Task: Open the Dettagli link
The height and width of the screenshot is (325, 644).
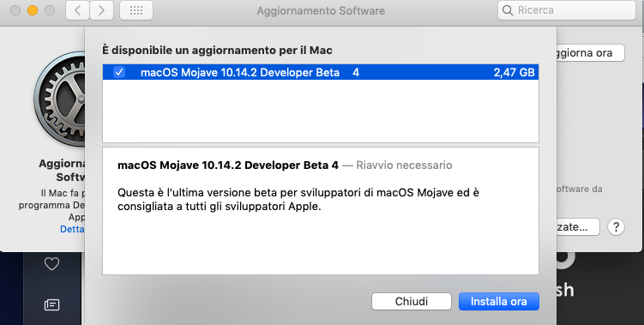Action: click(73, 229)
